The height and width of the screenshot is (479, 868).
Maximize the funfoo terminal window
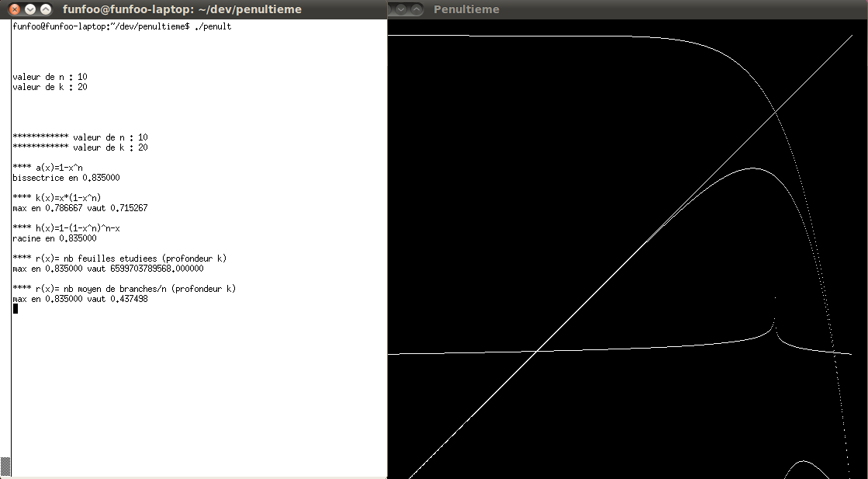(x=46, y=9)
